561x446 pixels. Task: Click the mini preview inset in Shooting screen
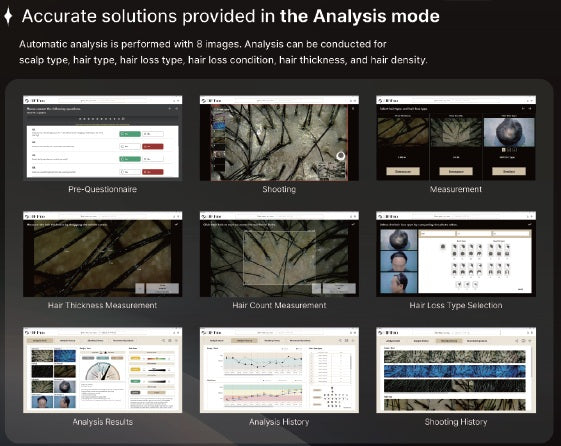(x=332, y=170)
